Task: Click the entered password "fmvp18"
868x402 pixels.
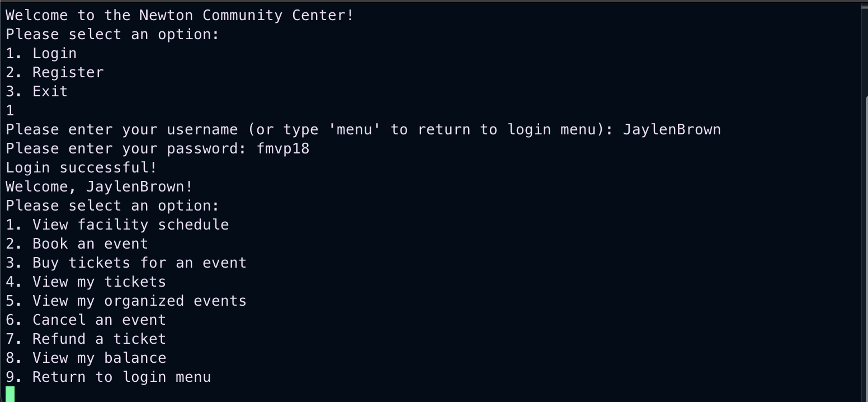Action: click(x=283, y=149)
